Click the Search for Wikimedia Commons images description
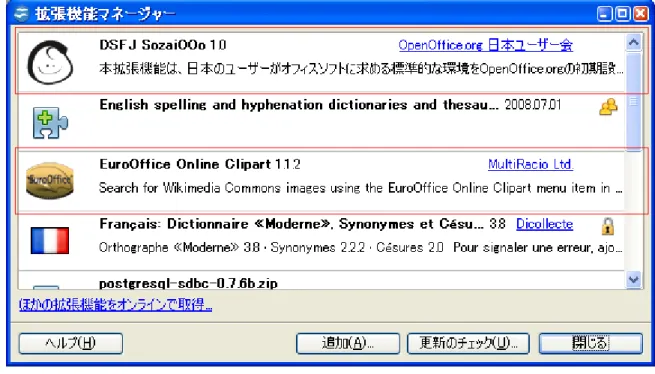Screen dimensions: 655x374 [361, 188]
